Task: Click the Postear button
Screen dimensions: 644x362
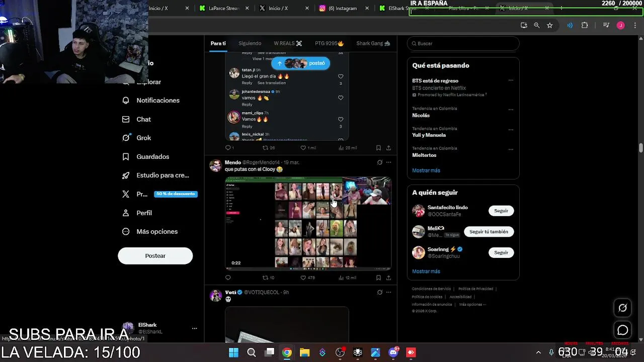Action: [155, 255]
